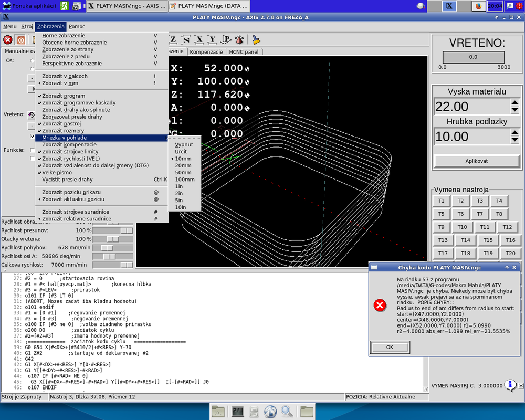Open Firefox from the top panel
Screen dimensions: 525x420
pos(478,6)
